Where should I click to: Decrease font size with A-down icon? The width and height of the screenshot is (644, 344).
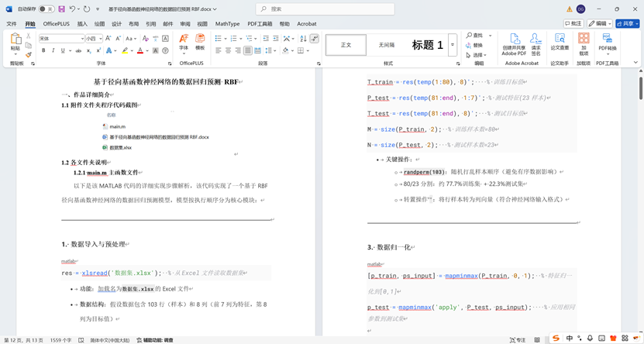118,39
